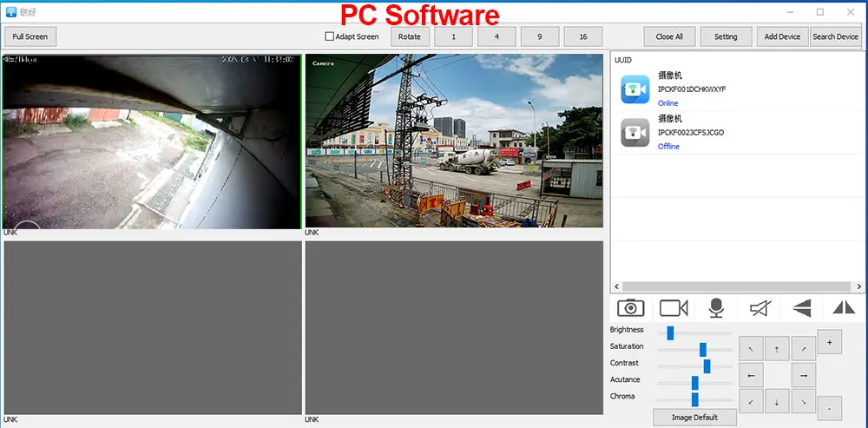Take a snapshot with the camera icon
The height and width of the screenshot is (428, 868).
(631, 307)
